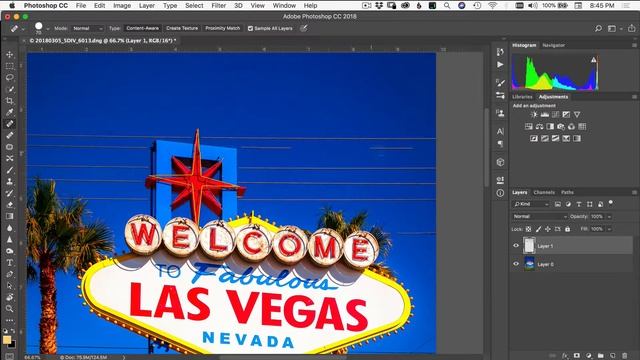Select the Rectangular Marquee tool

coord(9,66)
